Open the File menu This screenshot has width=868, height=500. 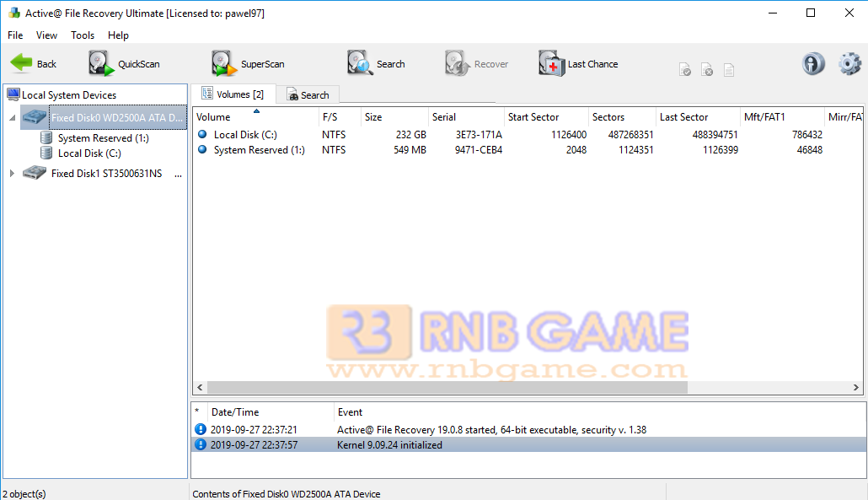pos(15,35)
